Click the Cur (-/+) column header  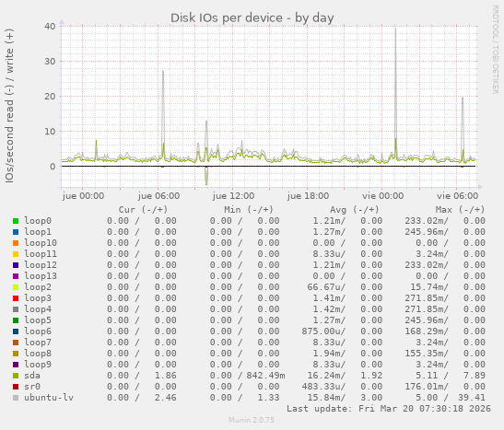(x=143, y=210)
